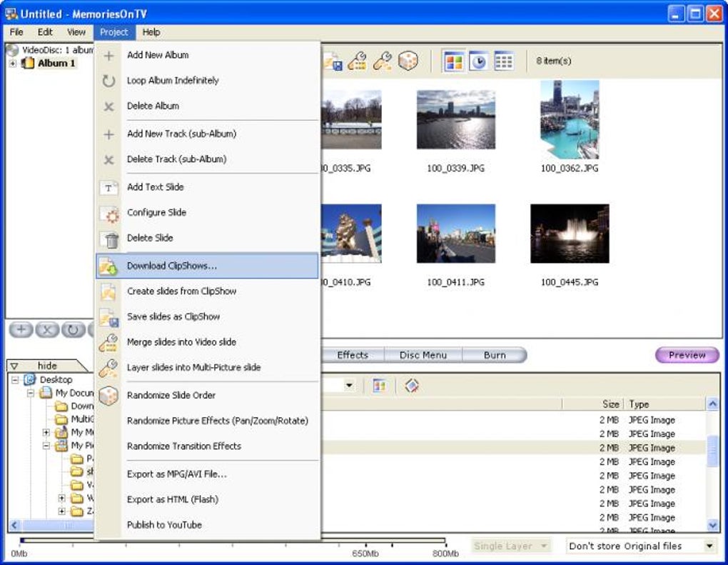Open the Help menu
The height and width of the screenshot is (565, 728).
[x=151, y=32]
